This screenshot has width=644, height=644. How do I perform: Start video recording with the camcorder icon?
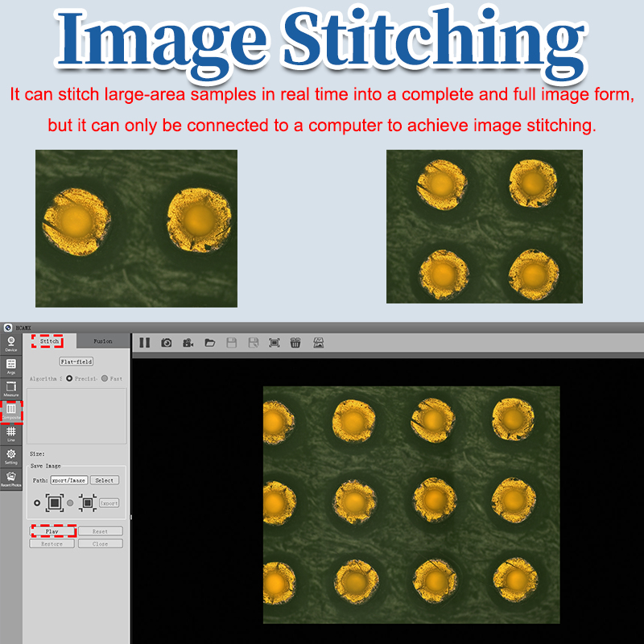pyautogui.click(x=188, y=343)
